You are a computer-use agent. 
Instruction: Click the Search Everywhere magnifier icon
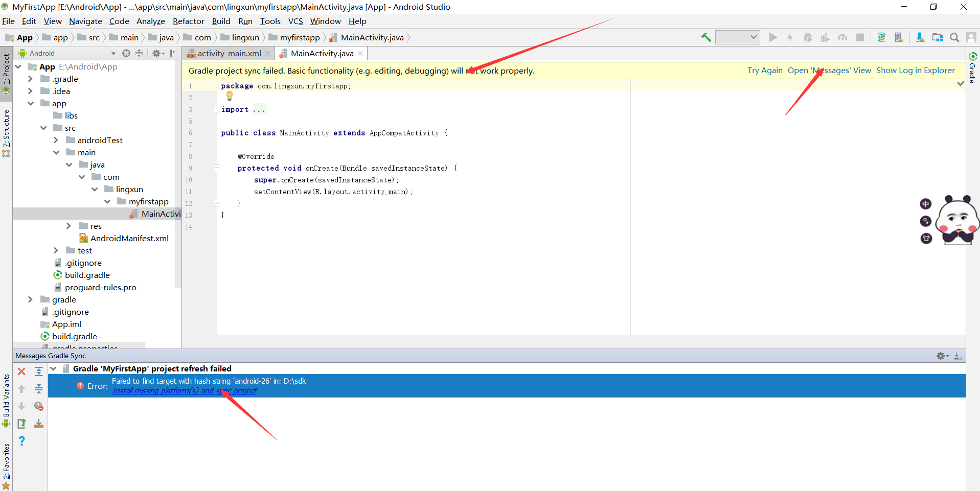point(954,37)
